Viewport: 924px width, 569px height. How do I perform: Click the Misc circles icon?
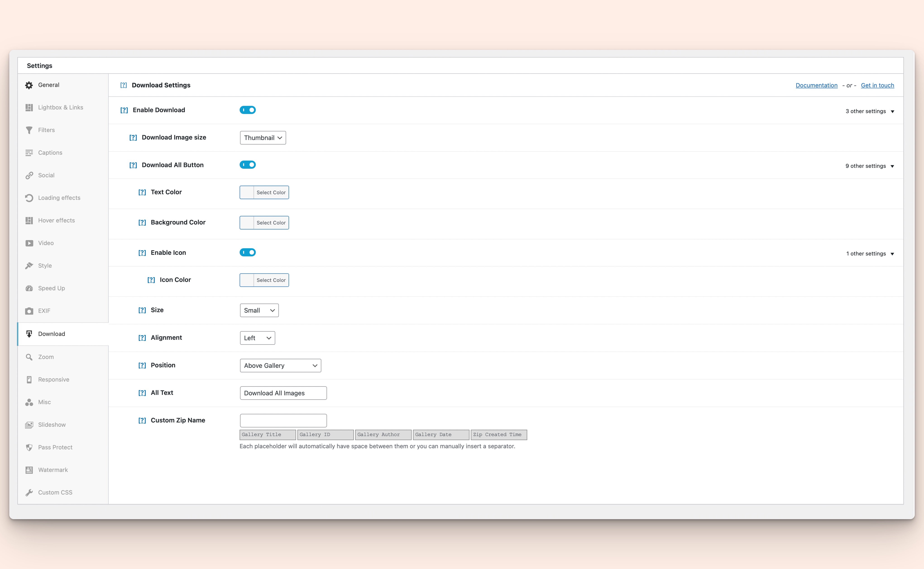tap(29, 402)
